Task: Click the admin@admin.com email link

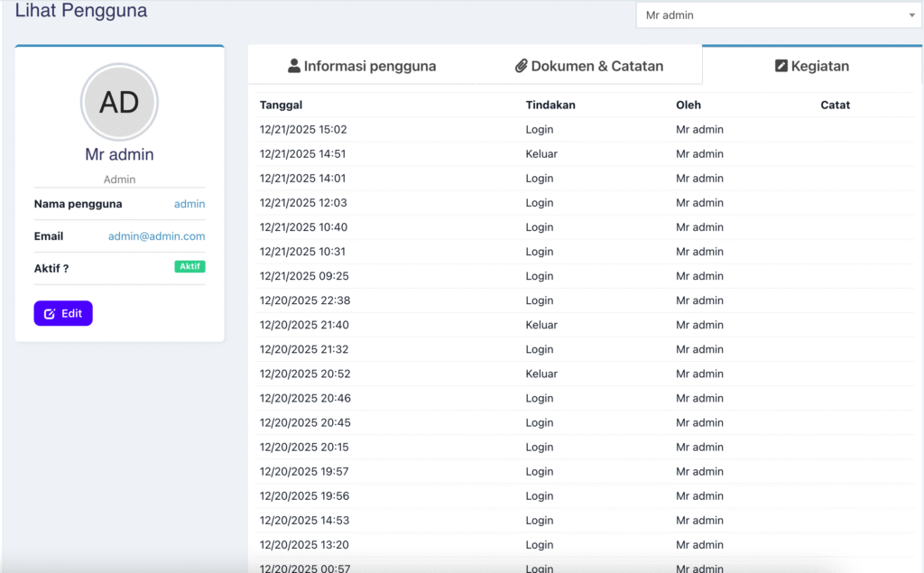Action: tap(156, 236)
